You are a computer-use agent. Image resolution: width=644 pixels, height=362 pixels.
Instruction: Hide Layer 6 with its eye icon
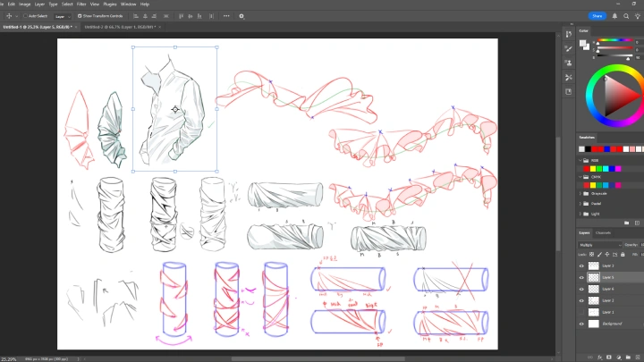tap(581, 289)
